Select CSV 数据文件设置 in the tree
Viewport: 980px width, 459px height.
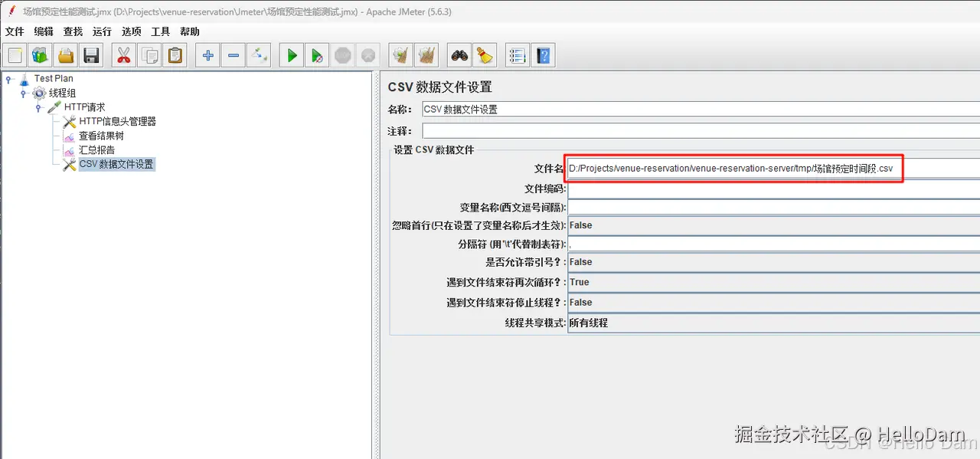pos(116,164)
